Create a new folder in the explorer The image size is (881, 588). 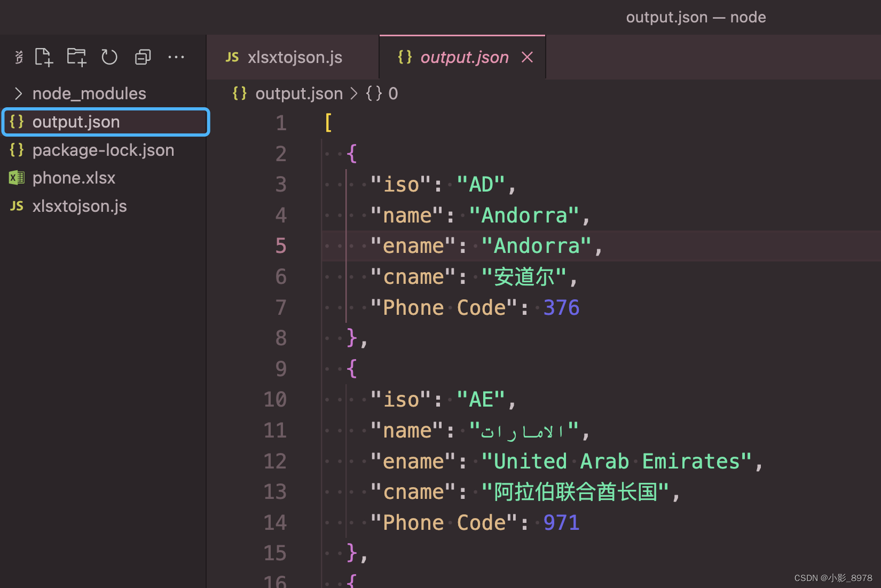76,57
